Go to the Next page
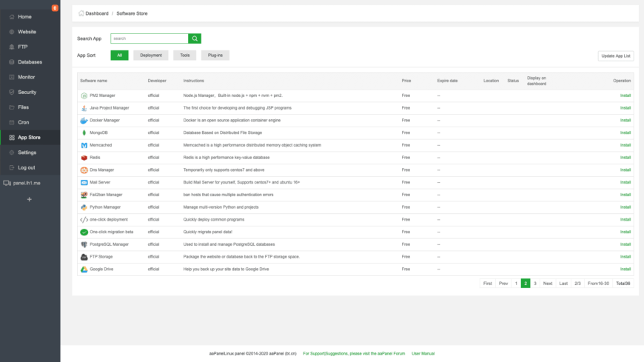Screen dimensions: 644x362 pos(548,284)
